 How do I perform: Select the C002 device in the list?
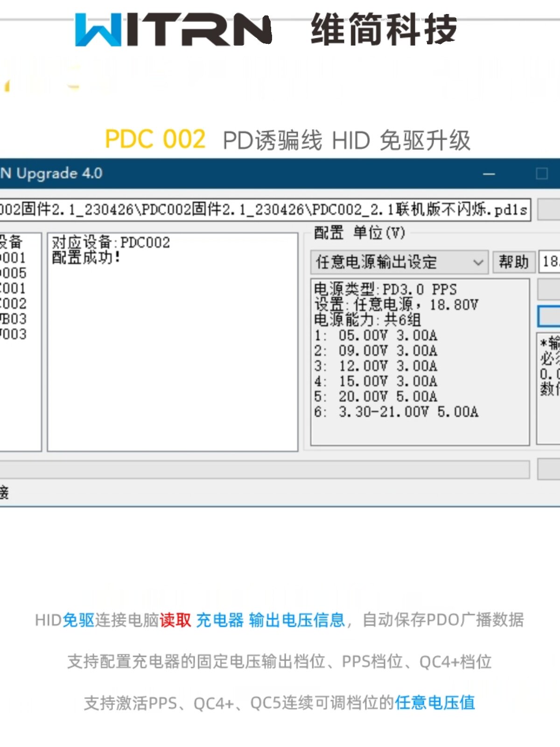14,303
